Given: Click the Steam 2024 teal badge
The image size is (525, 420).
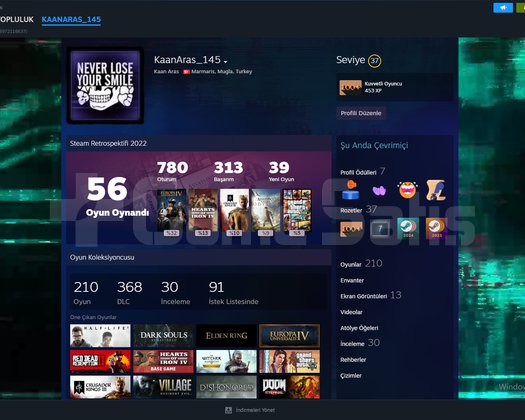Looking at the screenshot, I should coord(408,229).
